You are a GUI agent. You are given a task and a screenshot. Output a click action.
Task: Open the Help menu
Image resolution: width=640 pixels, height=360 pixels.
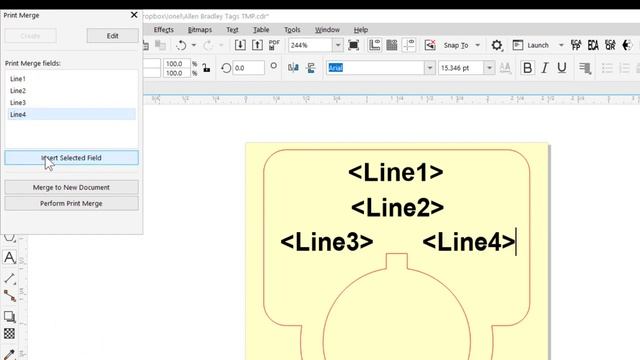(361, 30)
